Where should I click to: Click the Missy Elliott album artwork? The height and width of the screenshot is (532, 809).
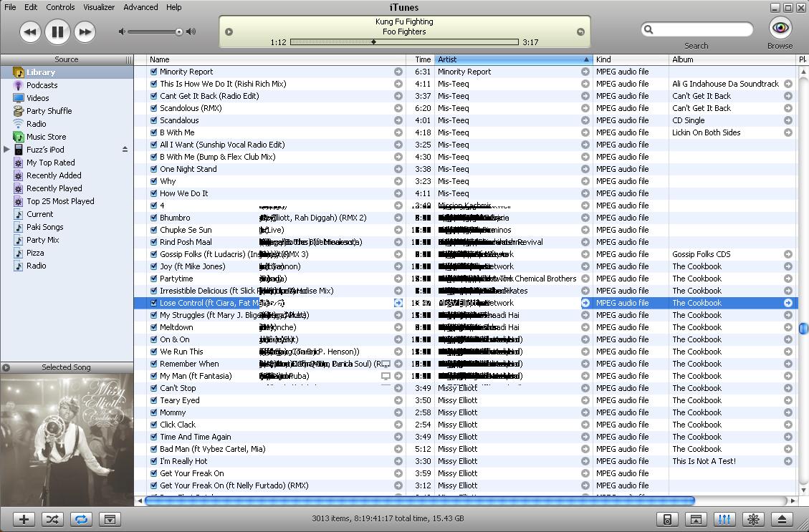67,440
